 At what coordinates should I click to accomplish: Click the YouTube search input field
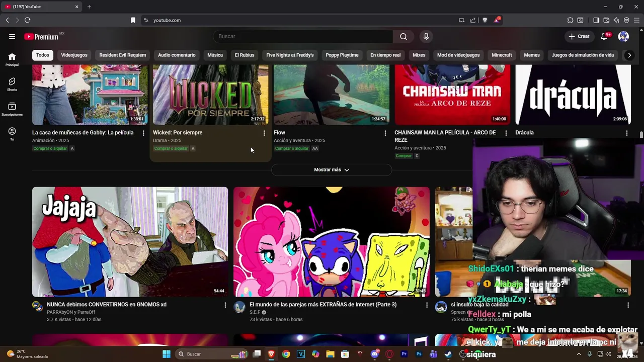pos(303,36)
